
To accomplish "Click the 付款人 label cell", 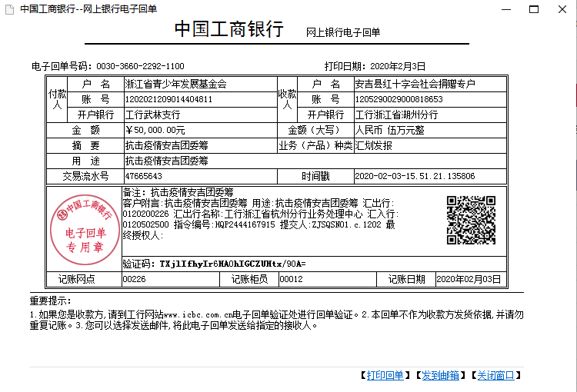I will pos(58,99).
